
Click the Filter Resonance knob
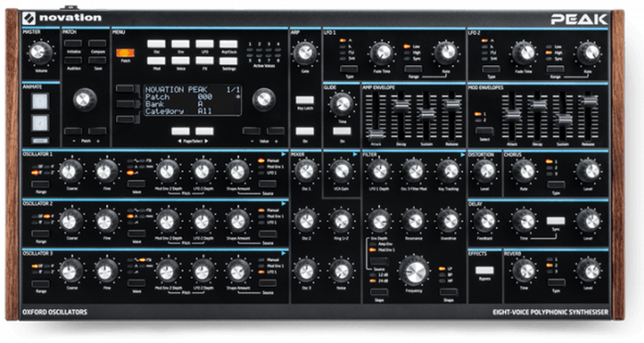[x=414, y=221]
